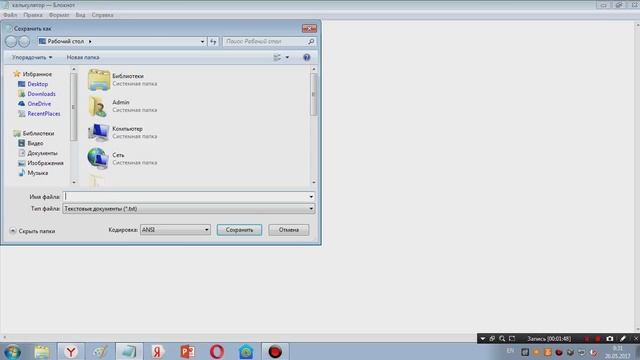Stop recording with the red square
640x360 pixels.
(598, 338)
